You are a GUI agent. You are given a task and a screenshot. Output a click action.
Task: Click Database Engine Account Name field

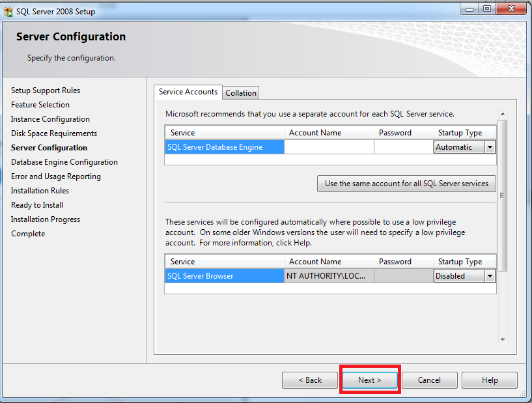pos(329,147)
